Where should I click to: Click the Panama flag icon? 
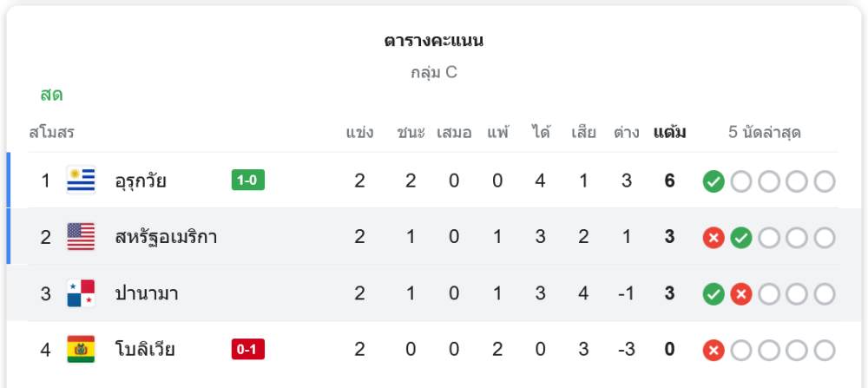coord(81,293)
